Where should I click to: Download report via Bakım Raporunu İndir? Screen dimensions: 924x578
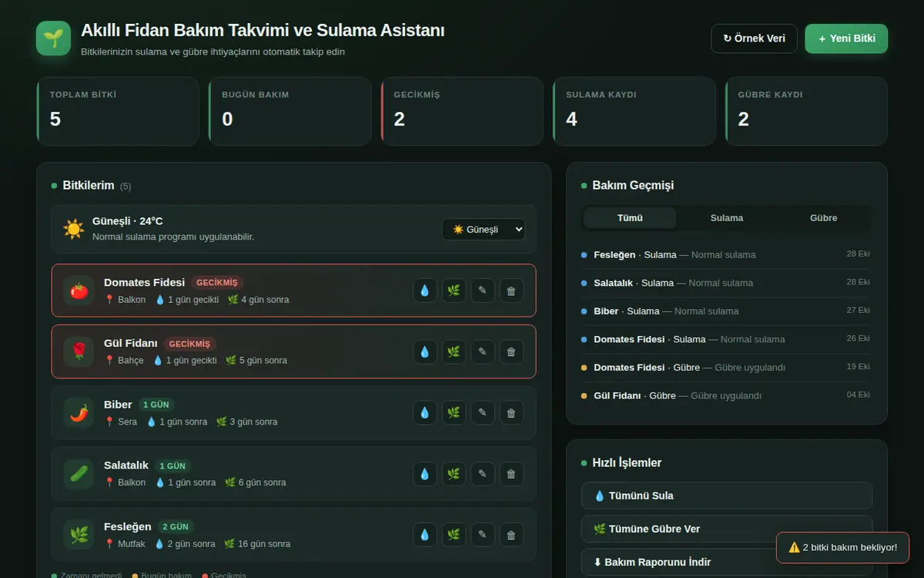coord(727,562)
